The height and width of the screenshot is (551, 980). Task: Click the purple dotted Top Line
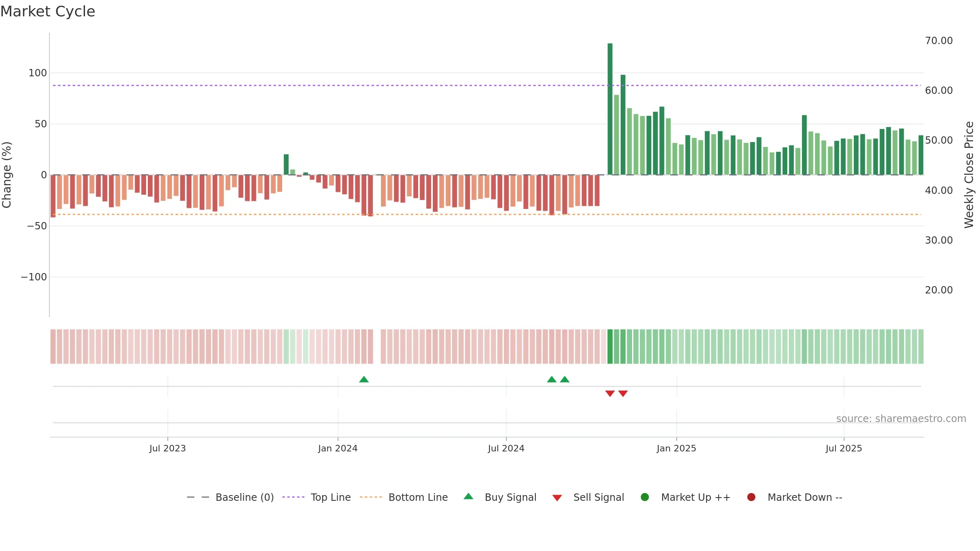pyautogui.click(x=487, y=85)
